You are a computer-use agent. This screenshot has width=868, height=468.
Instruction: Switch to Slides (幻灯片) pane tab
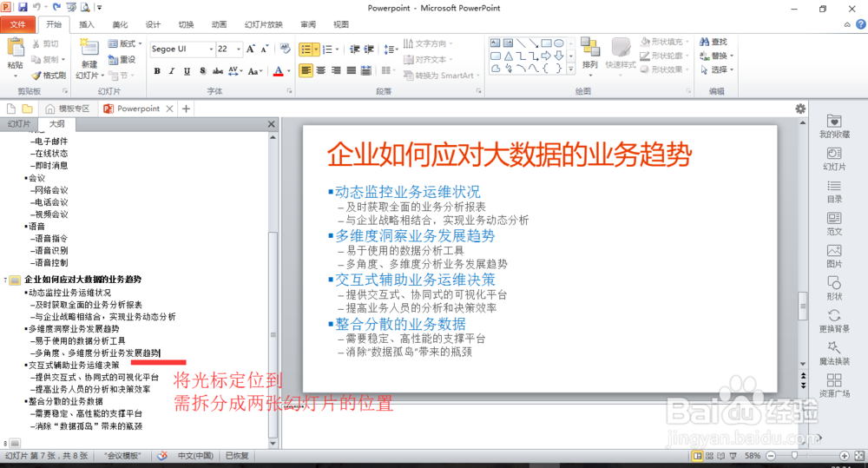tap(19, 124)
